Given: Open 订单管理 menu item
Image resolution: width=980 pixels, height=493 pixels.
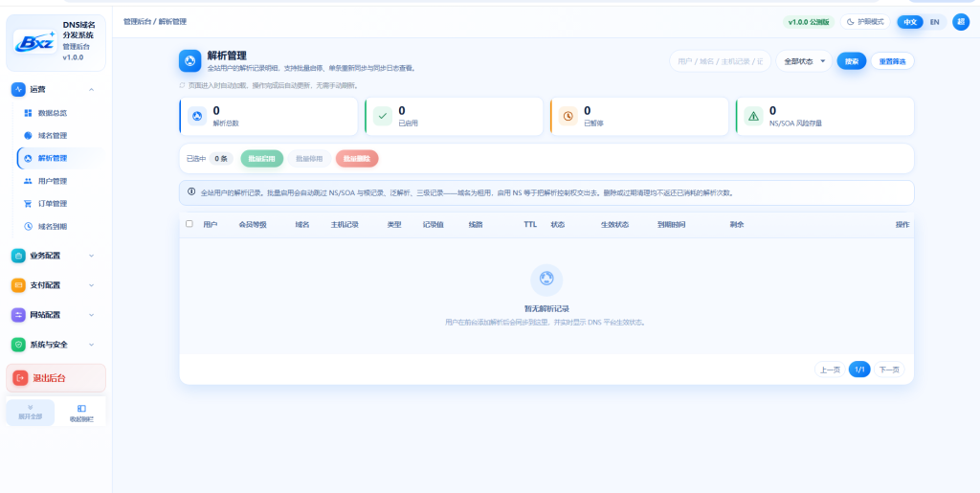Looking at the screenshot, I should click(61, 204).
